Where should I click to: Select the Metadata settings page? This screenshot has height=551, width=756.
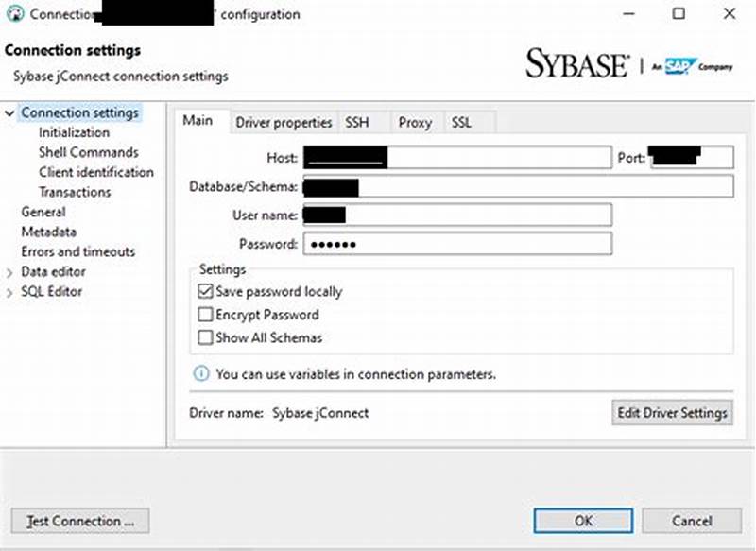(44, 232)
